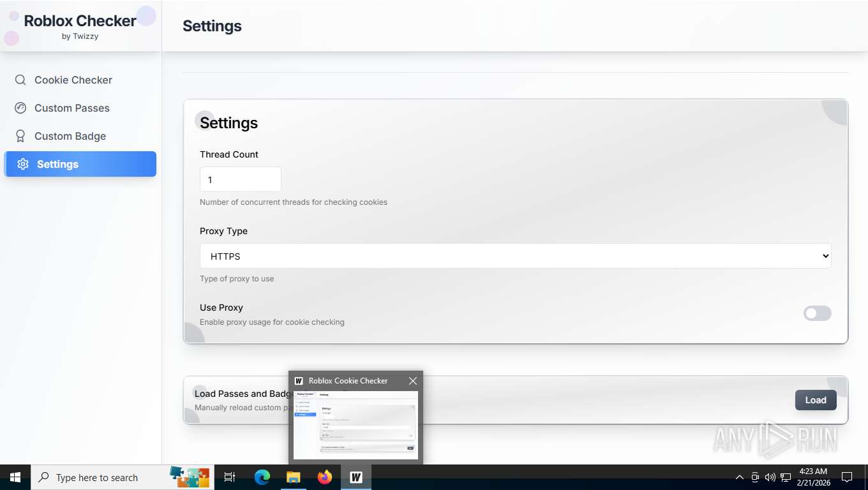Image resolution: width=868 pixels, height=490 pixels.
Task: Click the meet-now camera tray icon
Action: [x=755, y=477]
